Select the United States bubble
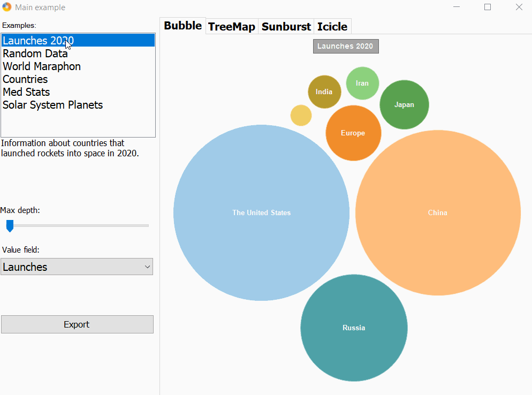This screenshot has height=395, width=532. (261, 212)
